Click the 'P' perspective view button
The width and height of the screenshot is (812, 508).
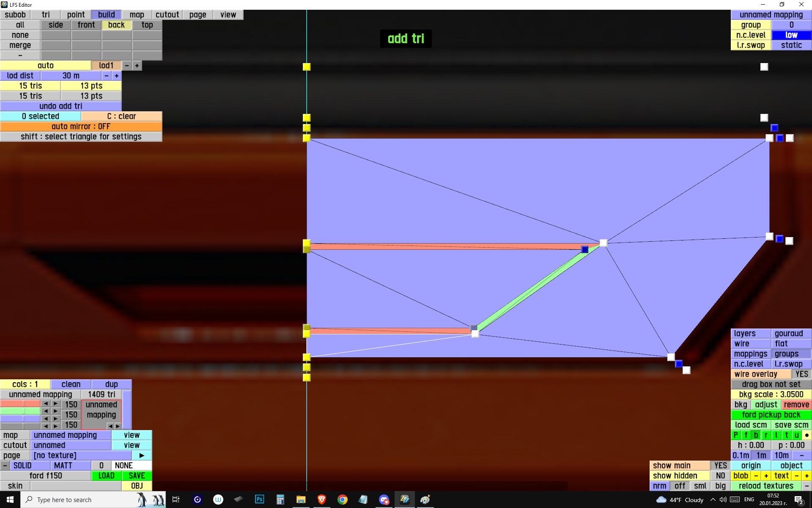[x=735, y=435]
